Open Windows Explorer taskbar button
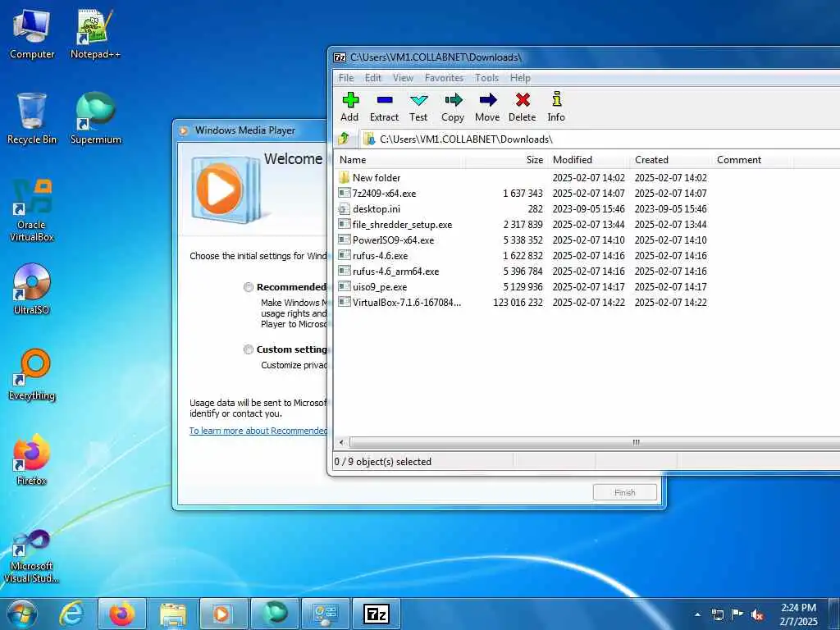840x630 pixels. pyautogui.click(x=172, y=614)
